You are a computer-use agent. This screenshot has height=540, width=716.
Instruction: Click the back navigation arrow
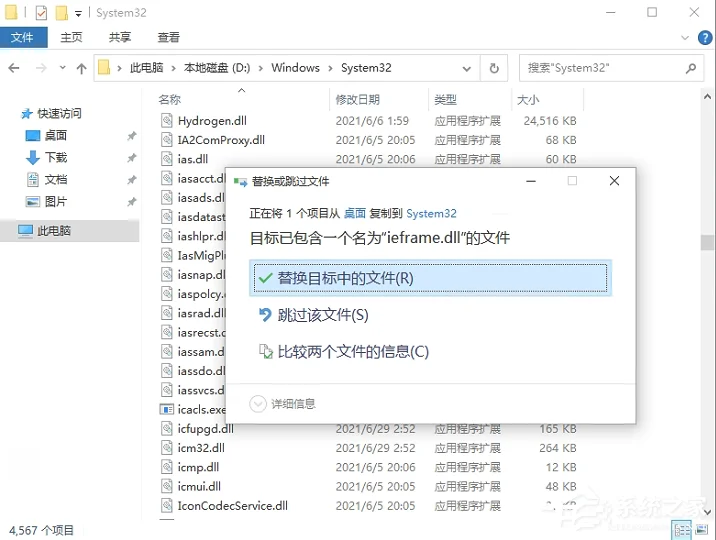pyautogui.click(x=14, y=68)
